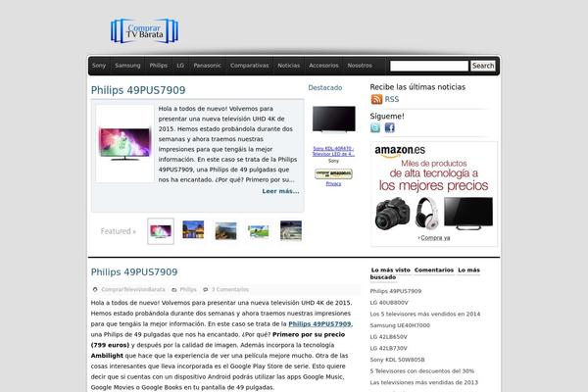Open sidebar entry LG 40UB800V
This screenshot has height=392, width=588.
(x=389, y=303)
